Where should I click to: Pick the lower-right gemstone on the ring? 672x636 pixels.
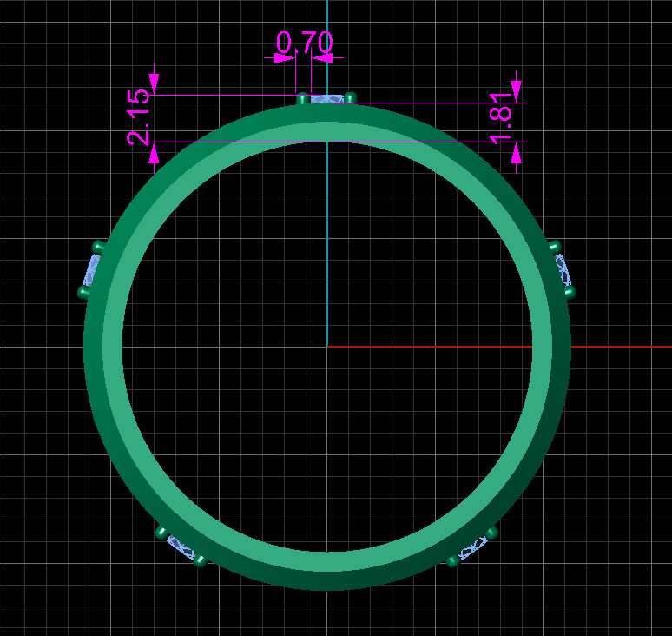[473, 547]
